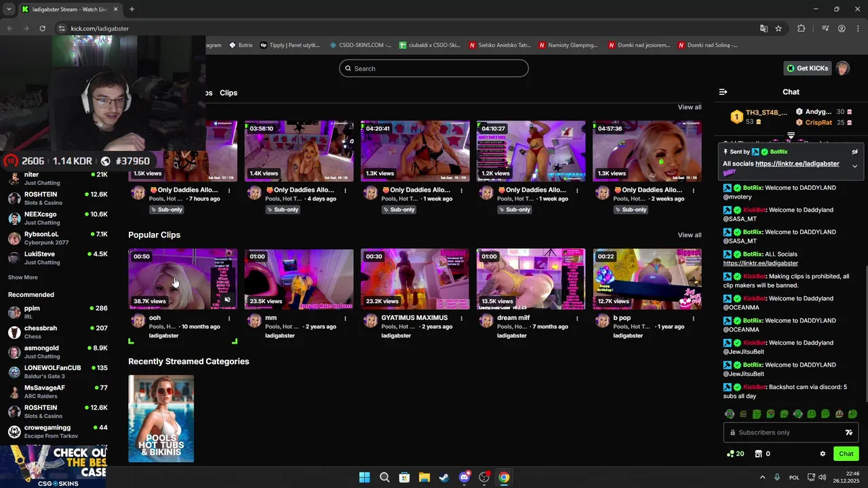Screen dimensions: 868x488
Task: Open NEEXcsgo channel in sidebar
Action: point(58,218)
